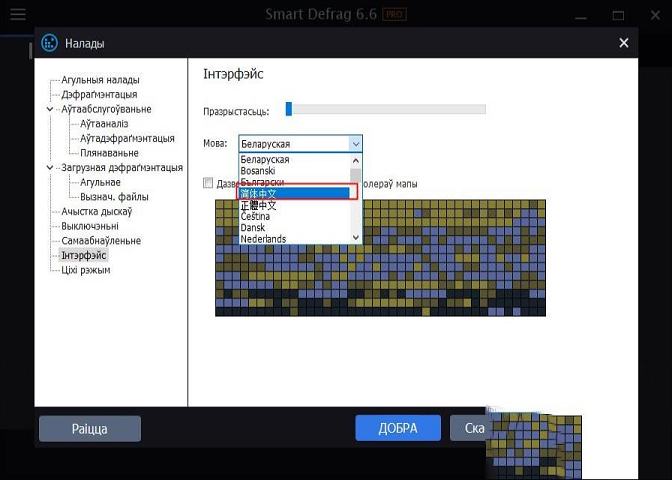672x480 pixels.
Task: Select the Інтэрфэйс tree item
Action: [84, 255]
